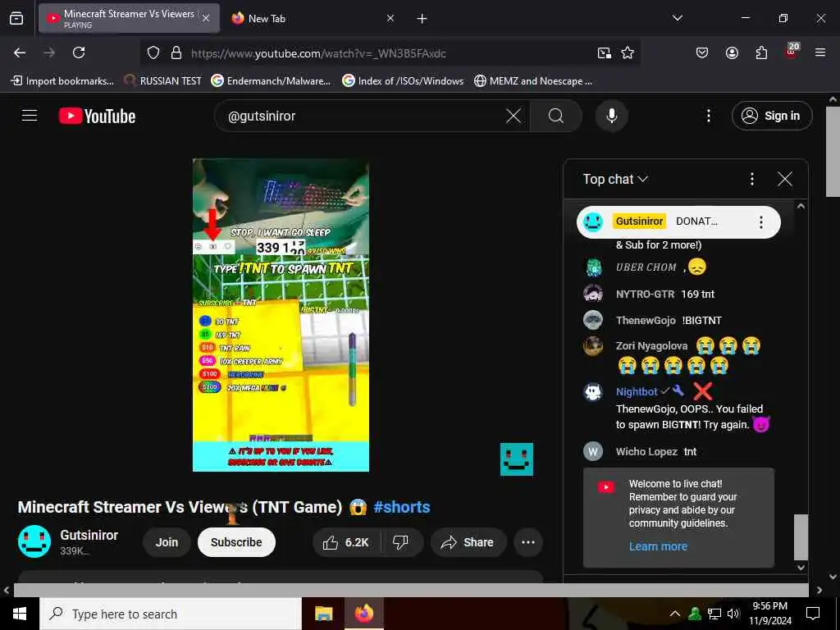Like the video with 6.2K likes
The image size is (840, 630).
346,543
